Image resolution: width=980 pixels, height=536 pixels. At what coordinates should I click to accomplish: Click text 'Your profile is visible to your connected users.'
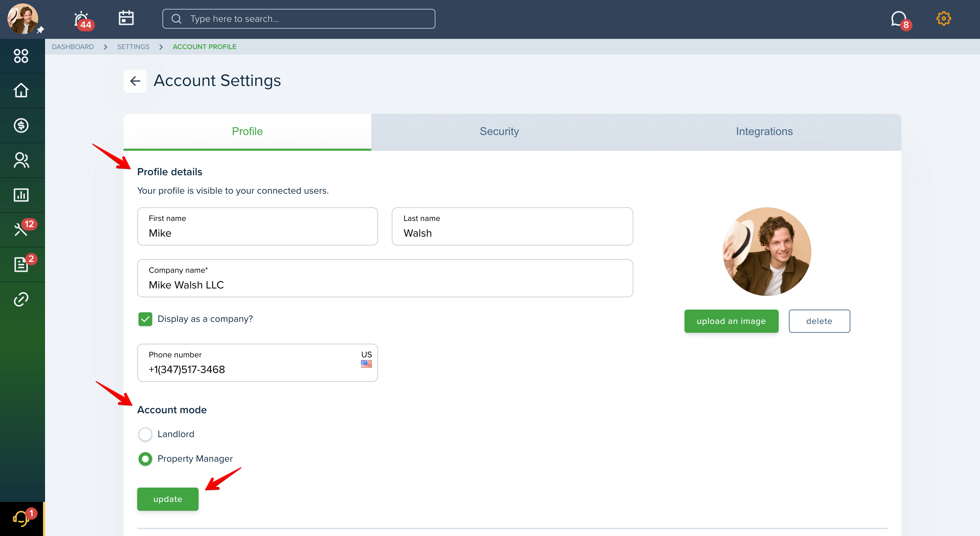click(x=233, y=191)
